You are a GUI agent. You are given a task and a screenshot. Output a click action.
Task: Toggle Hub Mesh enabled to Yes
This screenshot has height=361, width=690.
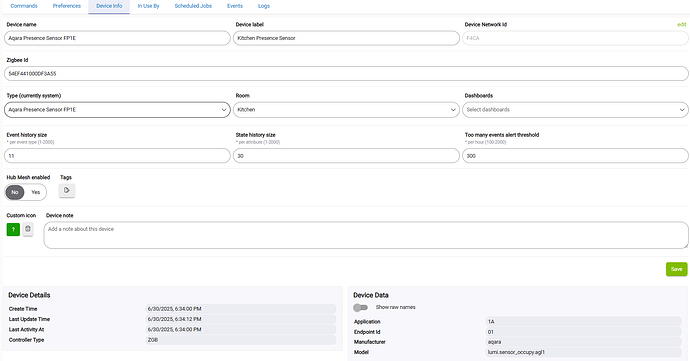click(36, 192)
